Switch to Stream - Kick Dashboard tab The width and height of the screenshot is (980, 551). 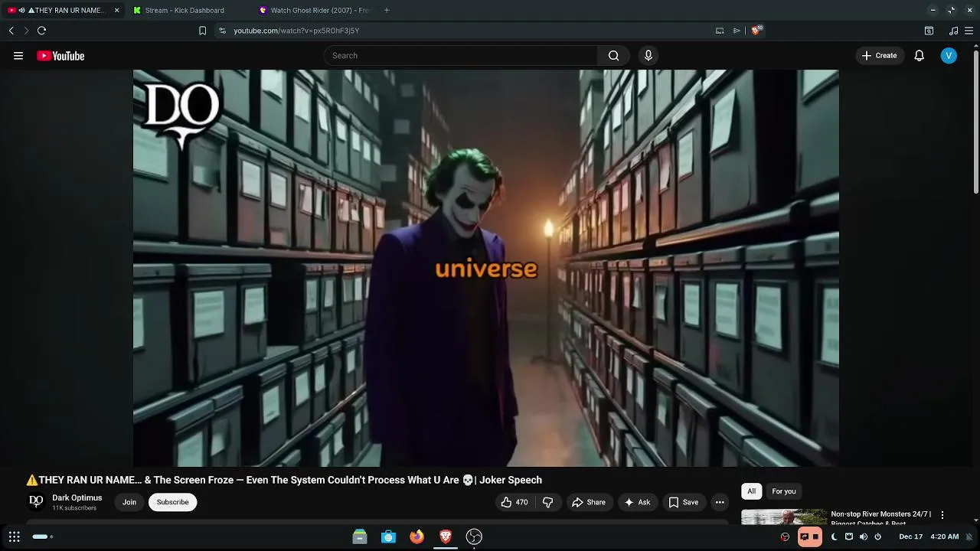tap(185, 11)
